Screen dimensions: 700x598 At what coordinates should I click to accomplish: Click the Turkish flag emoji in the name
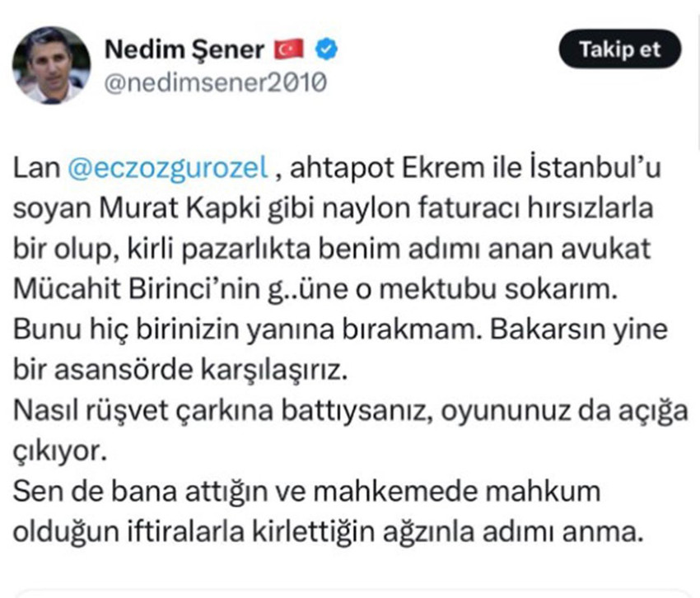[x=290, y=48]
